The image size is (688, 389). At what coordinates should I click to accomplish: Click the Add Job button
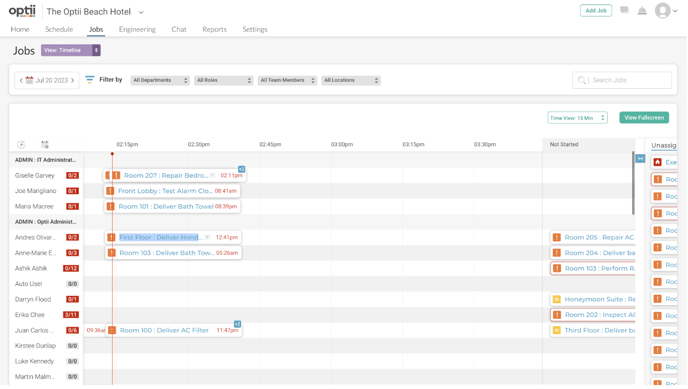tap(596, 11)
